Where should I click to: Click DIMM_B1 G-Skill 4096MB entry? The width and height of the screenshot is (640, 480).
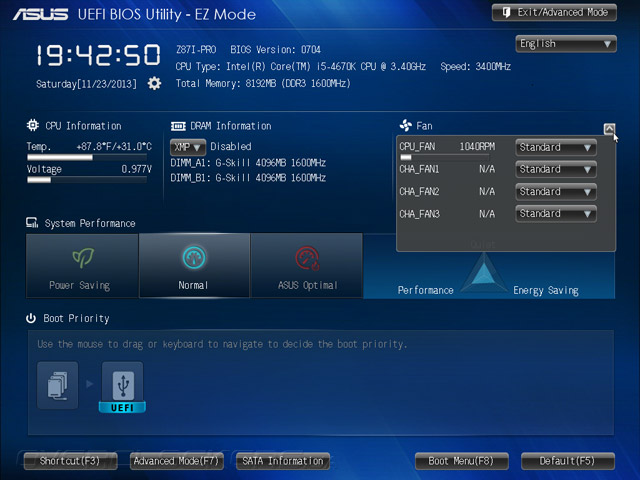click(x=248, y=178)
